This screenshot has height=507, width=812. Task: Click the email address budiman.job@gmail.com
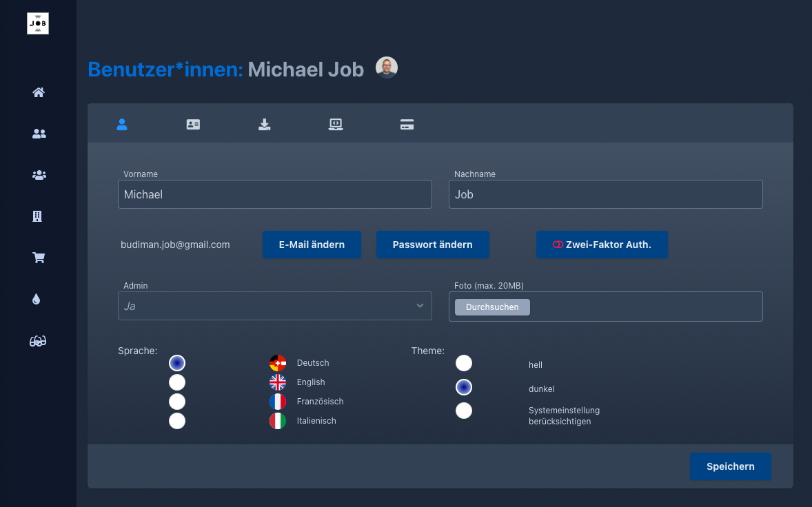point(175,245)
